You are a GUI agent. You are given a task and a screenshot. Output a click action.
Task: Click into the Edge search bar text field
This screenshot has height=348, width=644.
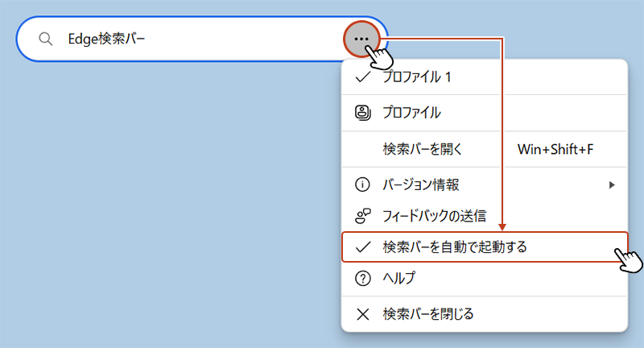click(x=201, y=39)
